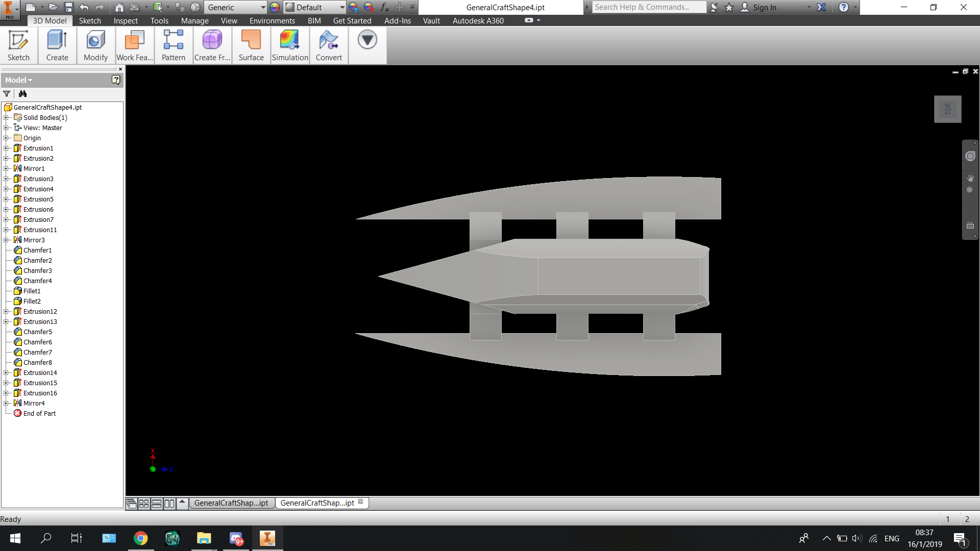980x551 pixels.
Task: Click the Home view icon
Action: tap(119, 7)
